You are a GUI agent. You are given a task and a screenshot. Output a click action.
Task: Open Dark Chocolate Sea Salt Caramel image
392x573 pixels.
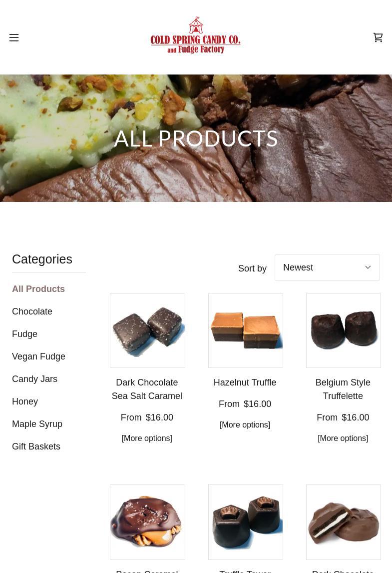pos(147,330)
